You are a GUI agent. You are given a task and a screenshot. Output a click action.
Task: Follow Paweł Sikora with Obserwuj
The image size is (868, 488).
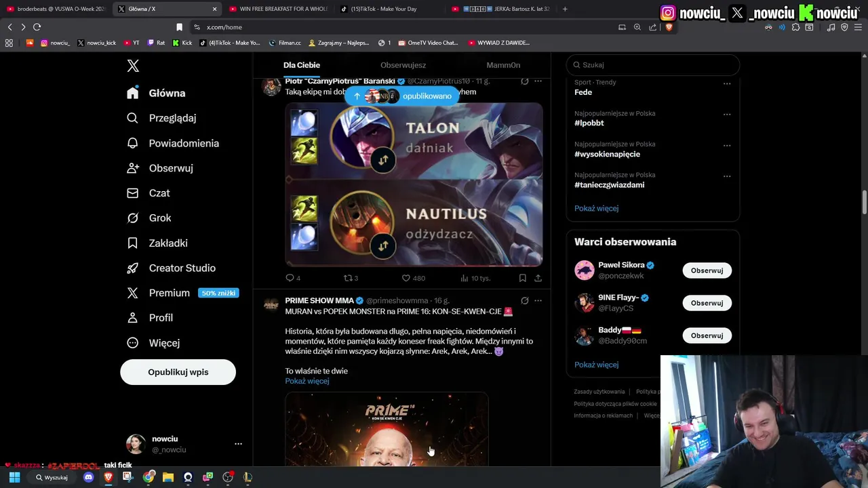tap(707, 270)
